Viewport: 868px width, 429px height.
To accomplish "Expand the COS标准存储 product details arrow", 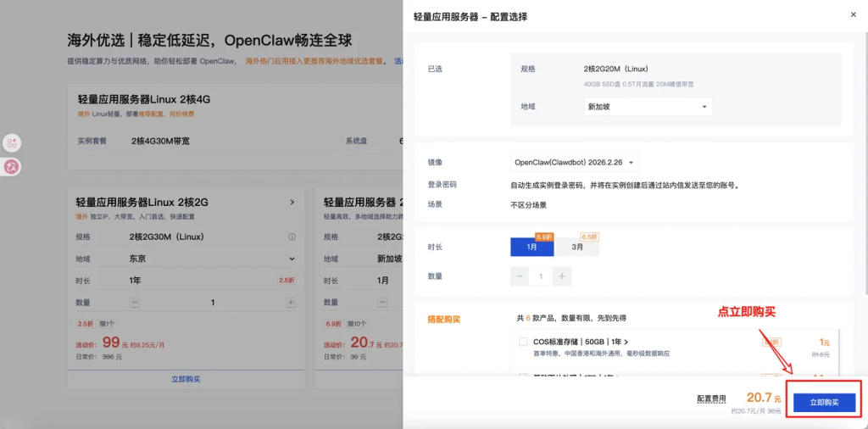I will 626,342.
